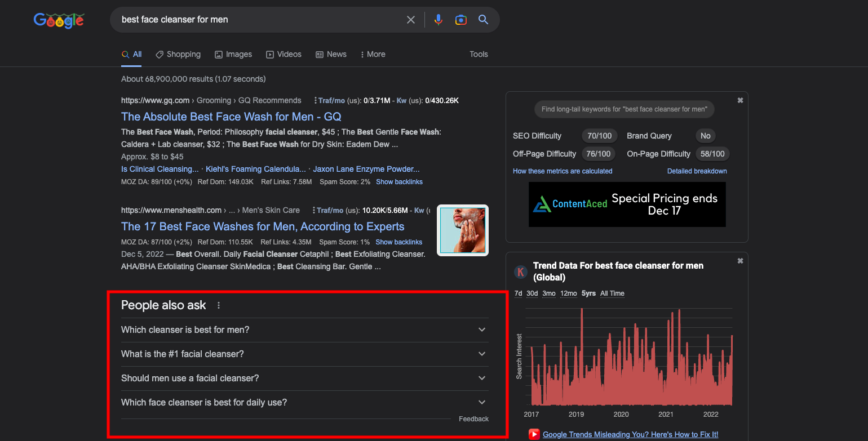This screenshot has height=441, width=868.
Task: Select the 12mo trend range
Action: [569, 293]
